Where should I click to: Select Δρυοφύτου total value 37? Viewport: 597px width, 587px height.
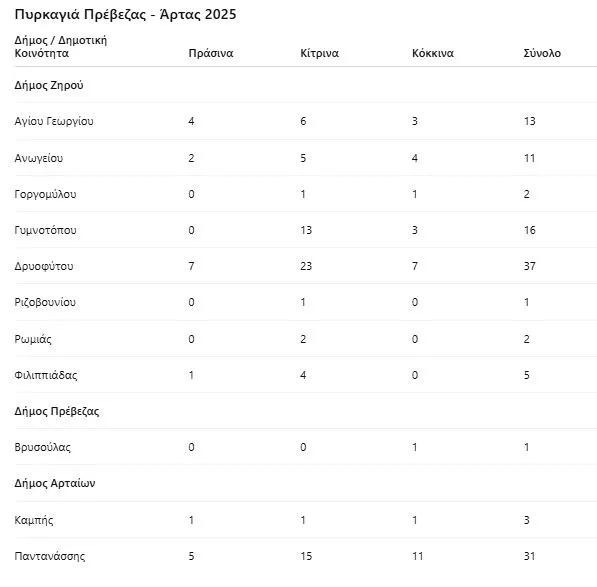529,266
